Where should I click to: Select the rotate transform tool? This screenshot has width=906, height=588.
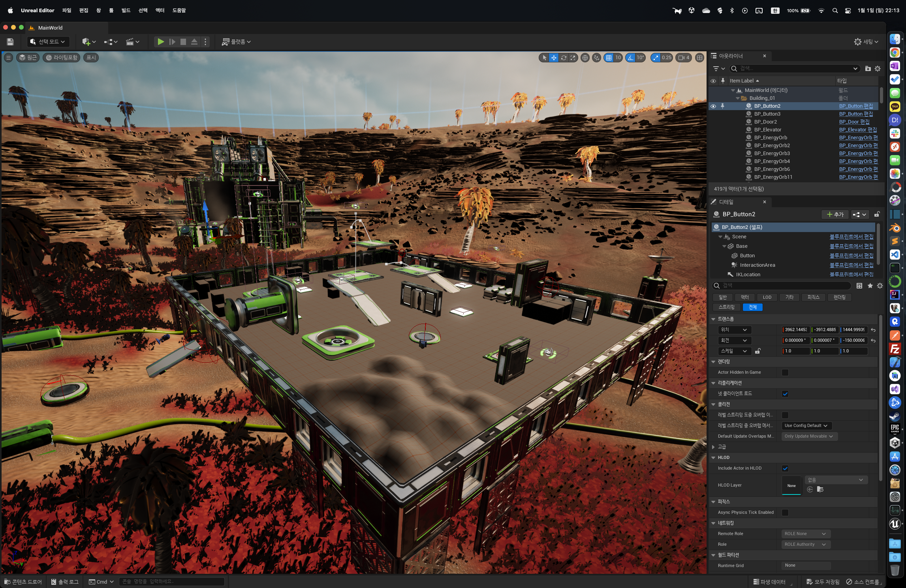pyautogui.click(x=564, y=58)
